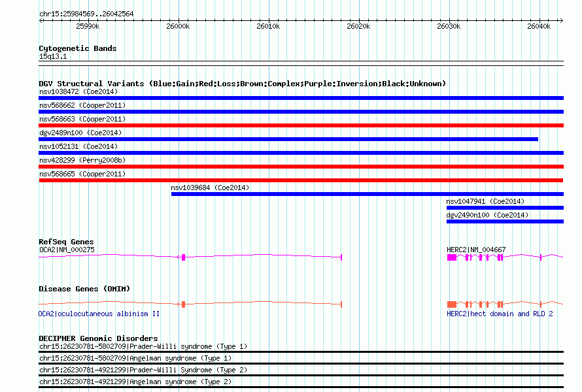The height and width of the screenshot is (392, 582).
Task: Click the DGV Structural Variants track title
Action: 243,84
